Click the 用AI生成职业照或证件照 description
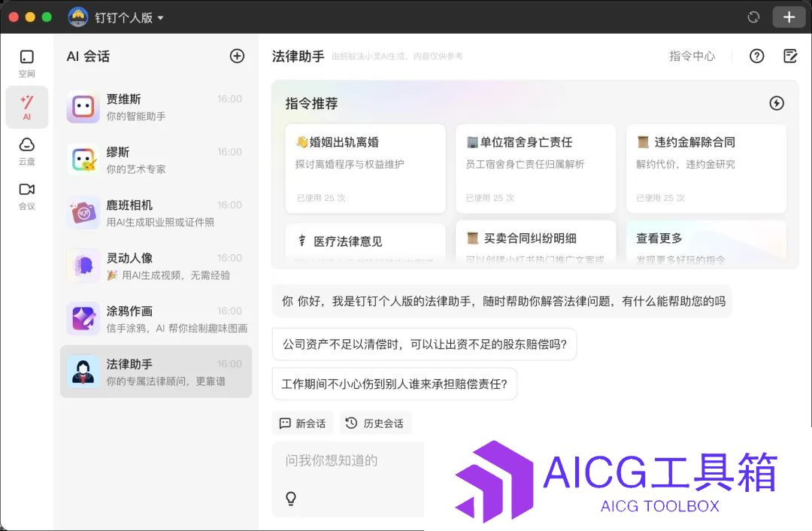 pos(160,222)
